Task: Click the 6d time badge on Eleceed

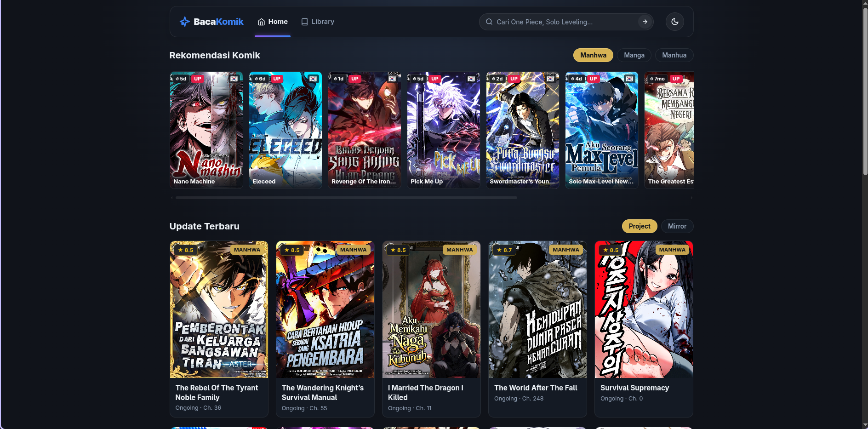Action: (x=260, y=79)
